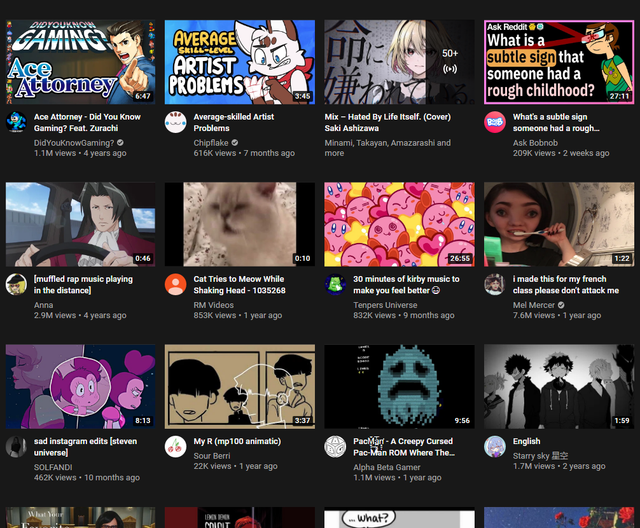
Task: Visit Anna channel name link
Action: pyautogui.click(x=44, y=305)
